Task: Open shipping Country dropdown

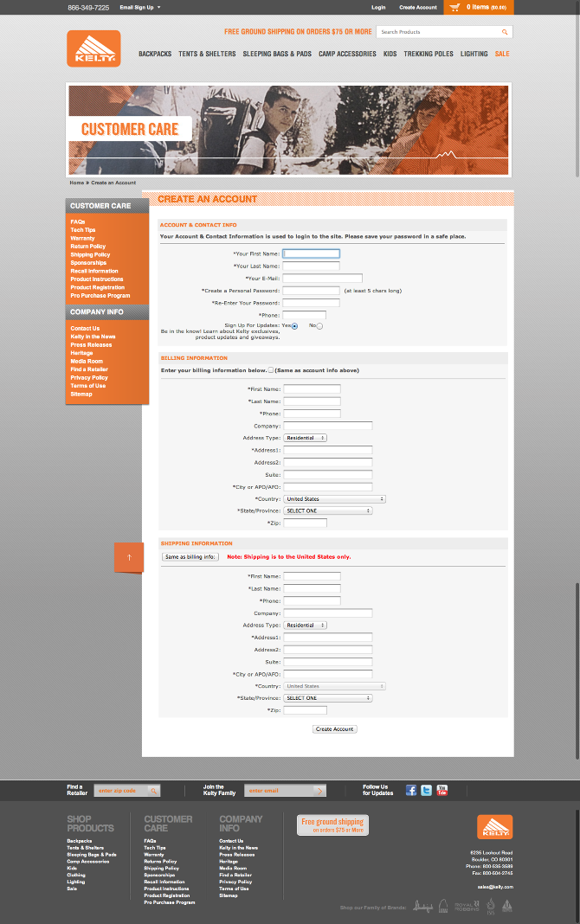Action: coord(335,686)
